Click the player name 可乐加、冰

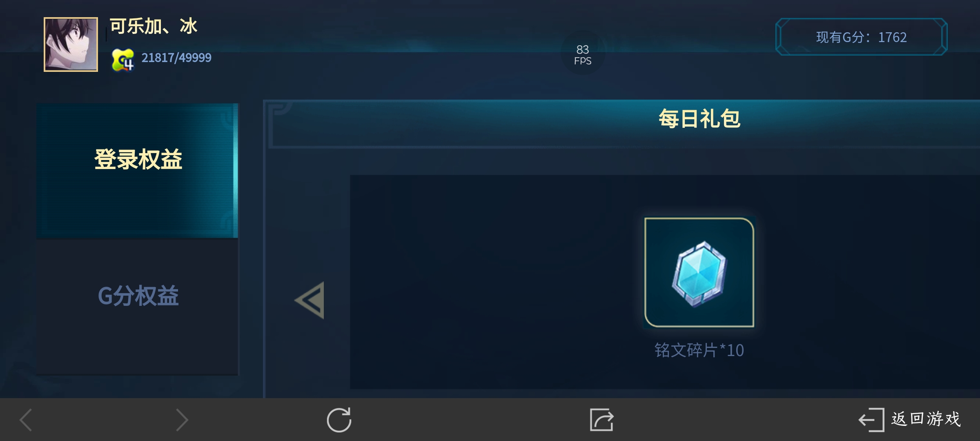pyautogui.click(x=154, y=27)
